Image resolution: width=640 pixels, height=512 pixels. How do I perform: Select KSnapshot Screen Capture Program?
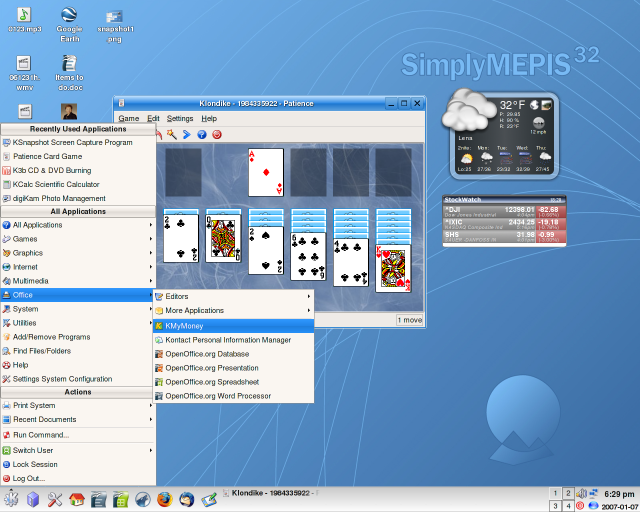tap(78, 142)
